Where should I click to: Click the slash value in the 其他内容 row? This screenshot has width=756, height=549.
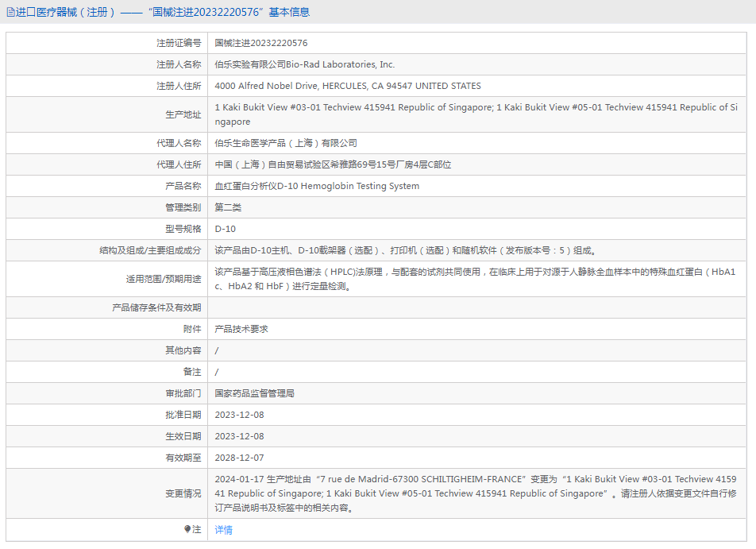pyautogui.click(x=217, y=350)
